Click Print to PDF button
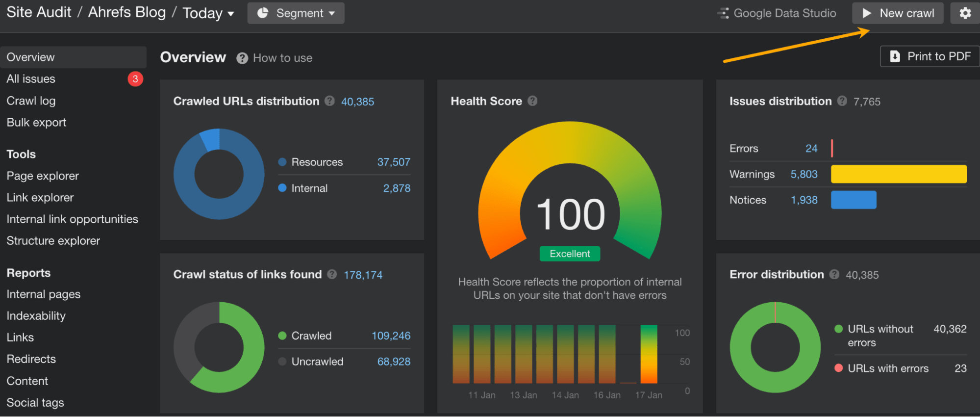The height and width of the screenshot is (417, 980). (x=930, y=56)
